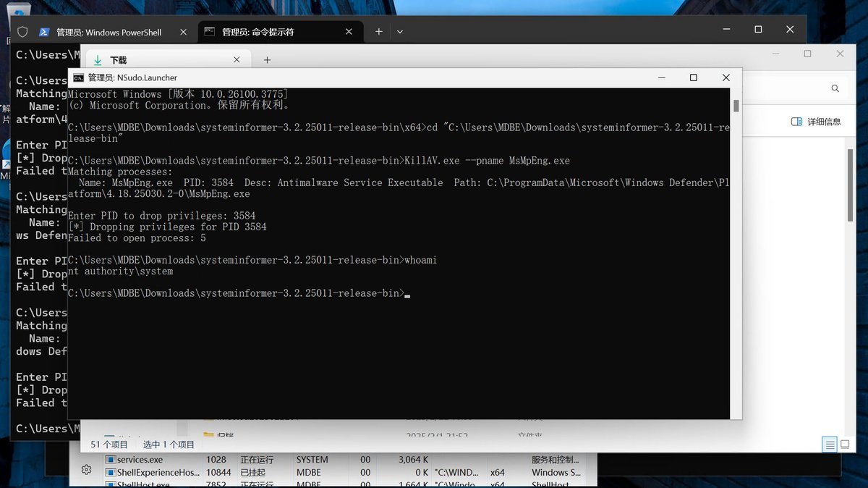Open a new tab in Windows Terminal

[378, 32]
